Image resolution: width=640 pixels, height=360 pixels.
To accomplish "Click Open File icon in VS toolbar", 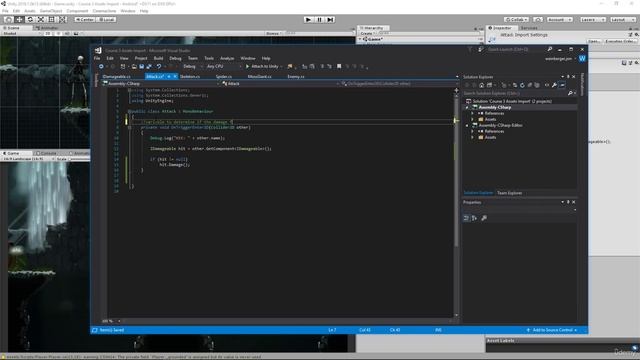I will point(134,66).
